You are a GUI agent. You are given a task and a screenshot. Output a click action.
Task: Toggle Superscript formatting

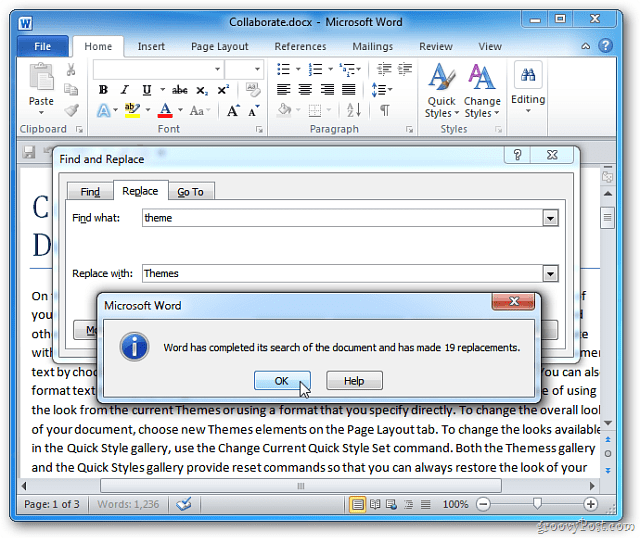223,90
